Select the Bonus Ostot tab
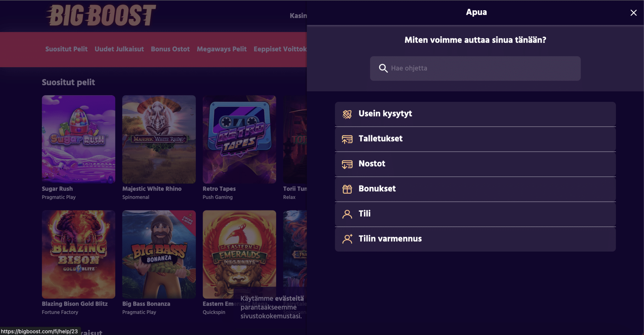Viewport: 644px width, 335px height. click(170, 49)
